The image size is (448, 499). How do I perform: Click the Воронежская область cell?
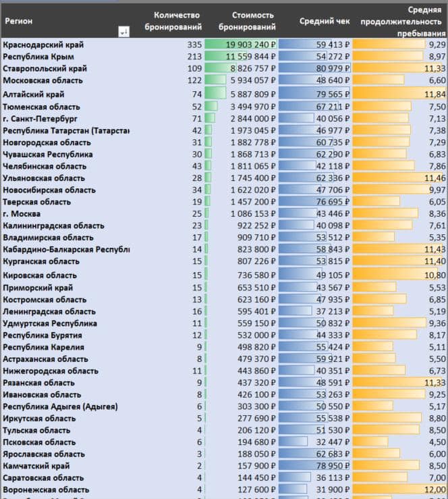tap(46, 490)
